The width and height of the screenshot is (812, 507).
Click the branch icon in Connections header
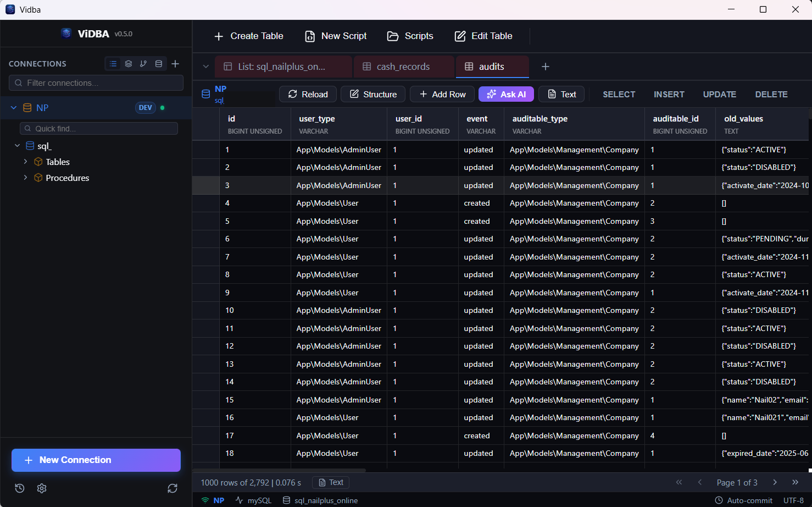click(x=143, y=64)
